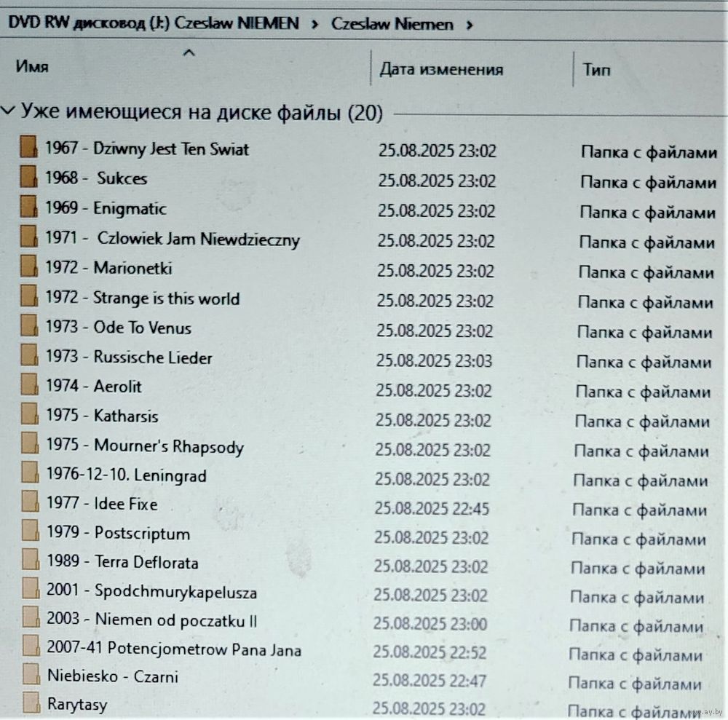Select '1974 - Aerolit' folder name
The width and height of the screenshot is (728, 720).
click(94, 387)
